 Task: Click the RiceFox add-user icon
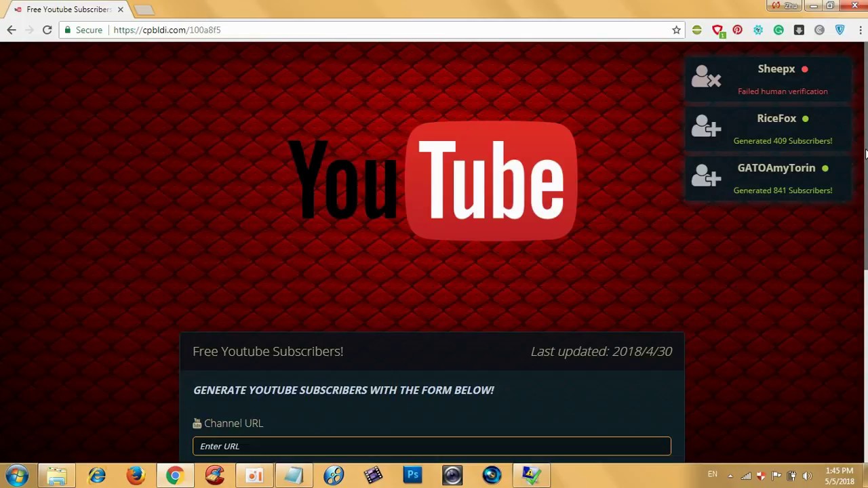(x=706, y=126)
